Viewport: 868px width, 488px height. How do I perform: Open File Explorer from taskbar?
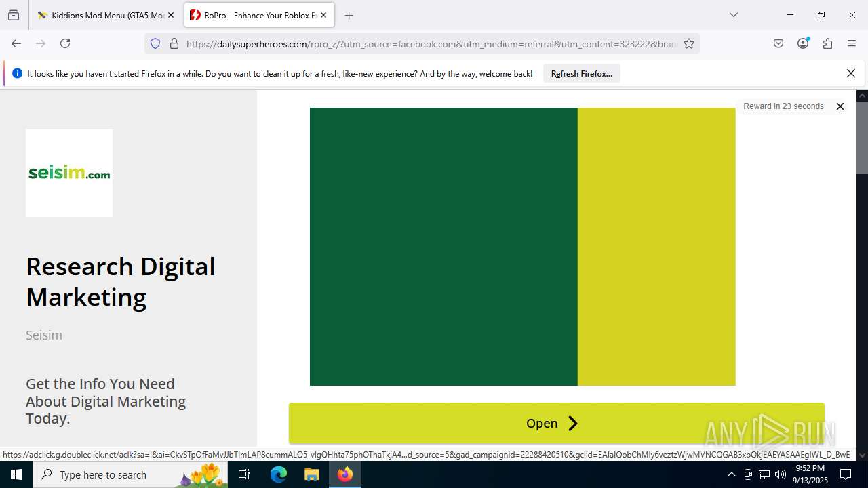[x=311, y=474]
